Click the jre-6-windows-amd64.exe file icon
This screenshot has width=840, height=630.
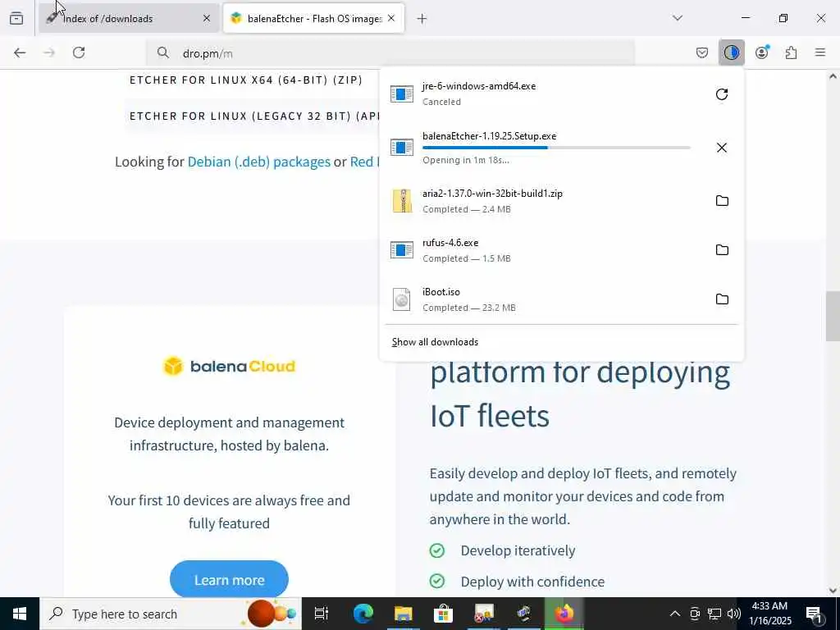coord(402,94)
